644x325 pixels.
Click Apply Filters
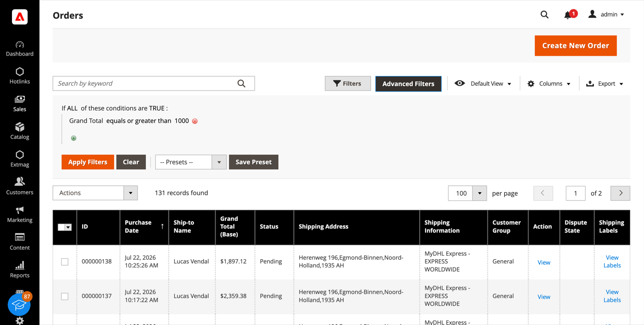click(87, 162)
